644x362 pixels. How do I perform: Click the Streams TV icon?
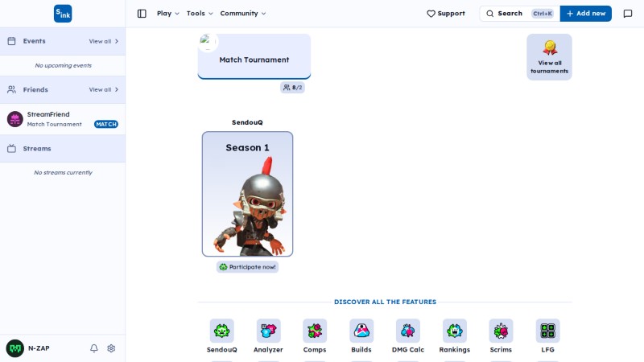point(11,149)
